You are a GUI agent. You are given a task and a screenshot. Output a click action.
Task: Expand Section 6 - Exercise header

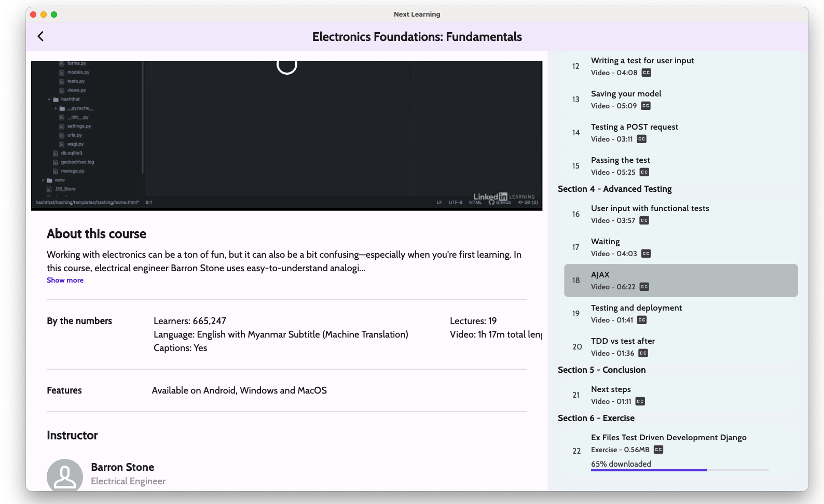[x=596, y=418]
